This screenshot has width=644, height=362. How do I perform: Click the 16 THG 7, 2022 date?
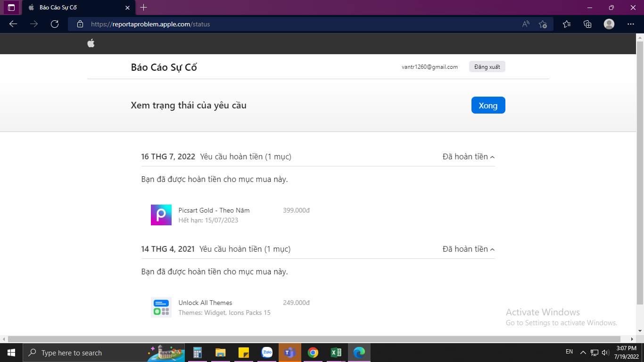[x=168, y=156]
